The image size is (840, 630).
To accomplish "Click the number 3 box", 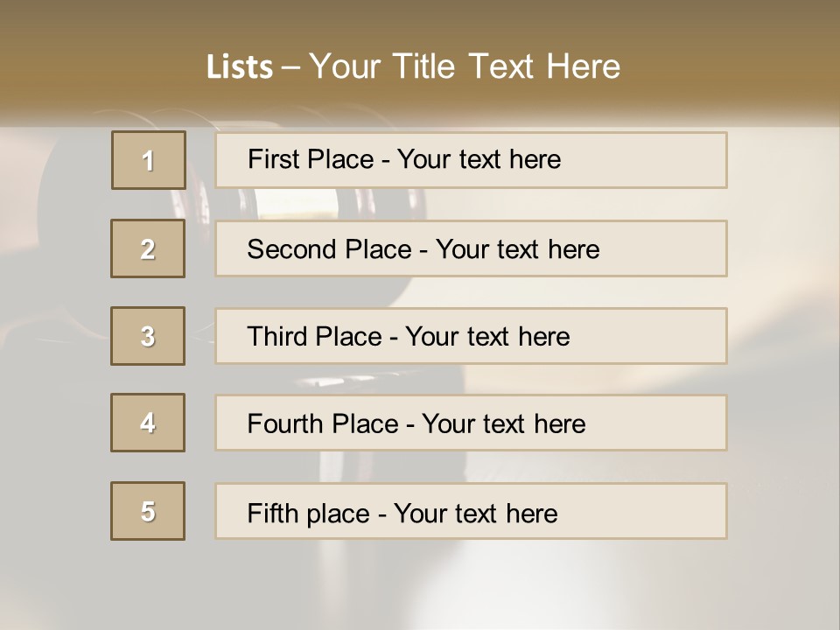I will 148,336.
